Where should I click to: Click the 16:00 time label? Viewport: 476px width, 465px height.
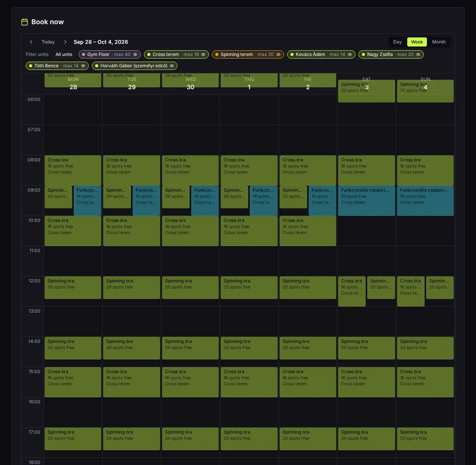pyautogui.click(x=34, y=402)
